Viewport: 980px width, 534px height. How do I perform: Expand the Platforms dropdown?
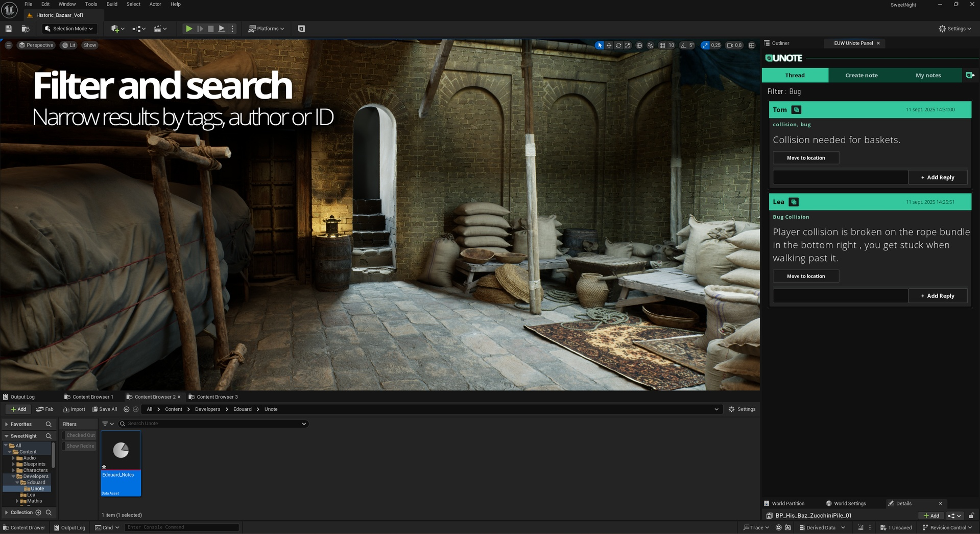pos(266,29)
